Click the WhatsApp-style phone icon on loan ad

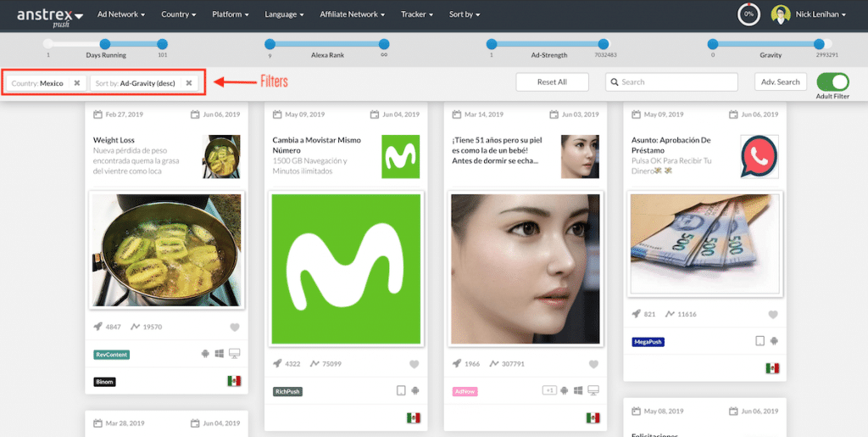point(759,156)
